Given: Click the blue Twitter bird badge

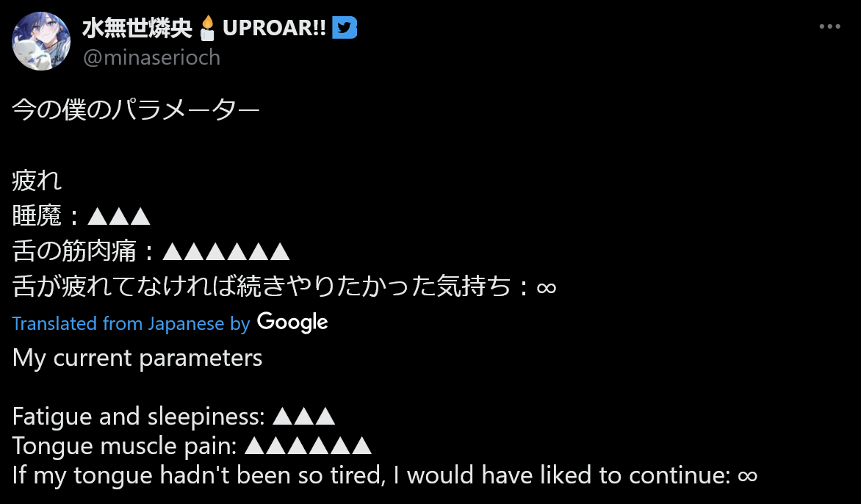Looking at the screenshot, I should pyautogui.click(x=345, y=27).
